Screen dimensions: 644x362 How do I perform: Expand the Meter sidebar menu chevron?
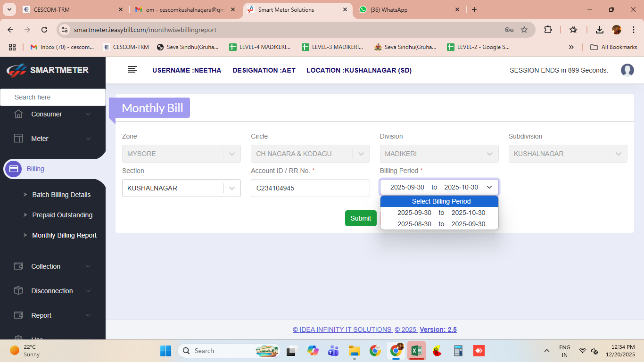click(88, 139)
